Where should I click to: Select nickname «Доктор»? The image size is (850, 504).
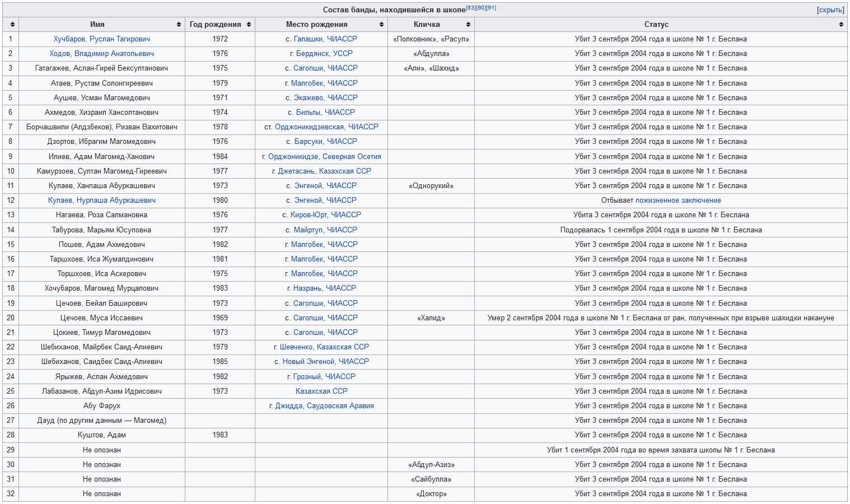click(x=431, y=494)
